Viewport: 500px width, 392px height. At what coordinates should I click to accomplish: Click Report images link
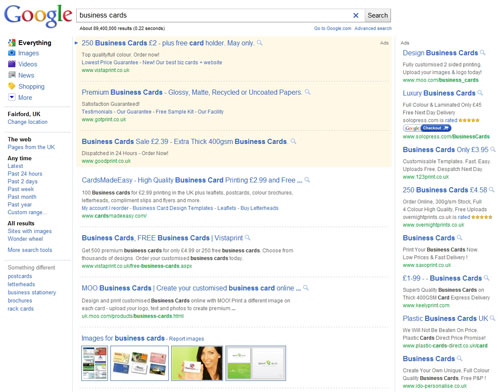pos(186,339)
